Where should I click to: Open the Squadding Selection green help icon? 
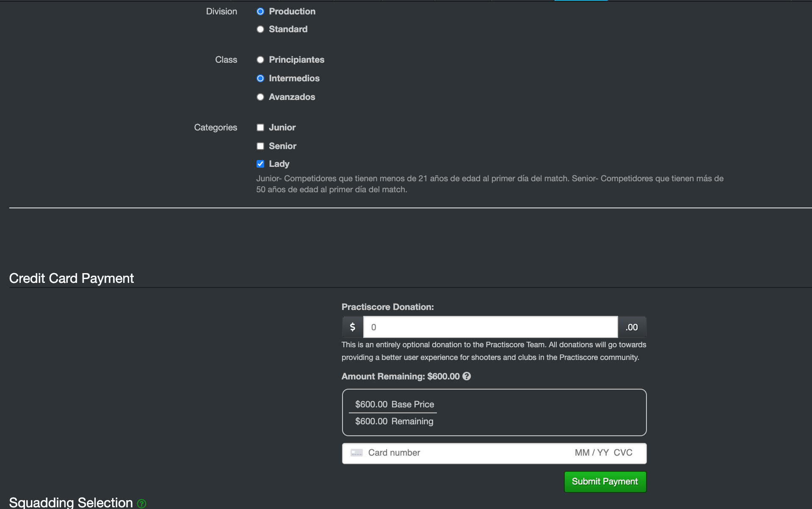[x=142, y=503]
